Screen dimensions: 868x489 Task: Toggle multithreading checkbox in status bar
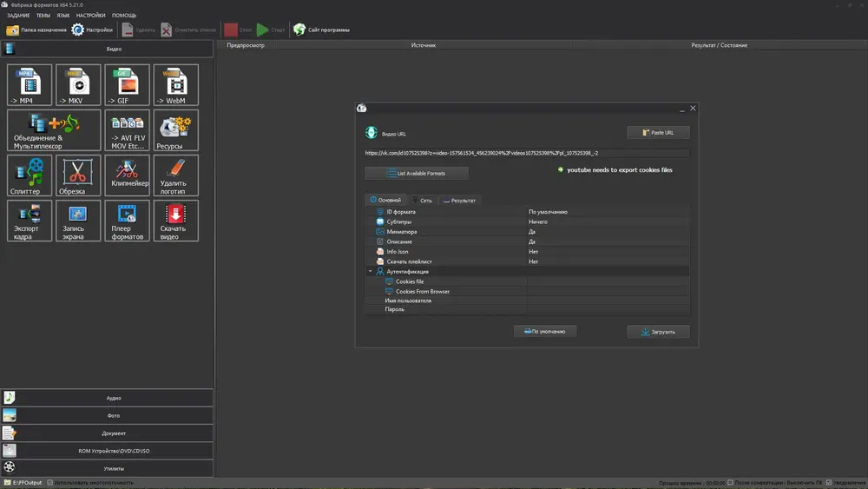click(x=50, y=482)
